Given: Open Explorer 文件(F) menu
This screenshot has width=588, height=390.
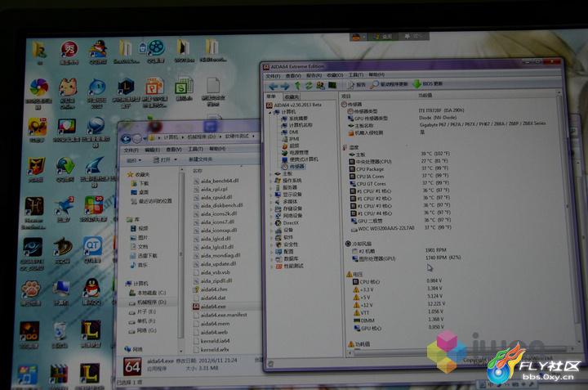Looking at the screenshot, I should click(131, 150).
